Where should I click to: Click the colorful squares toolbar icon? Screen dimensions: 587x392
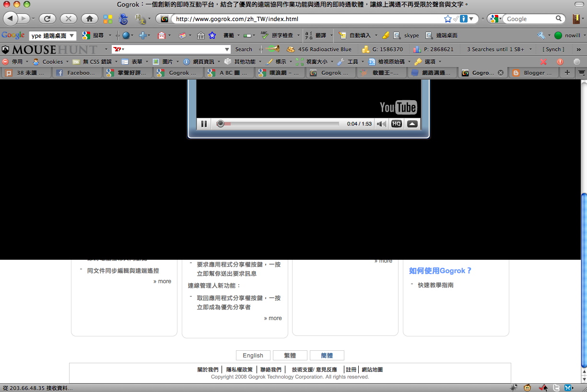108,19
